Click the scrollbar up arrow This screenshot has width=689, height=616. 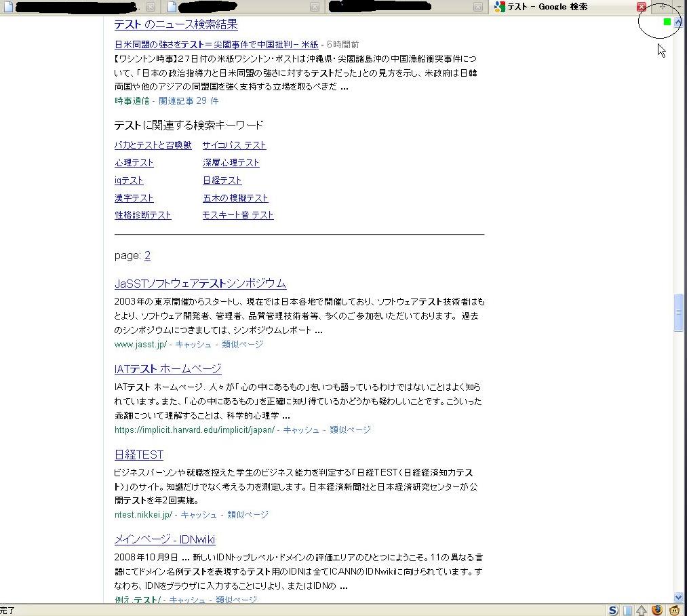[678, 22]
